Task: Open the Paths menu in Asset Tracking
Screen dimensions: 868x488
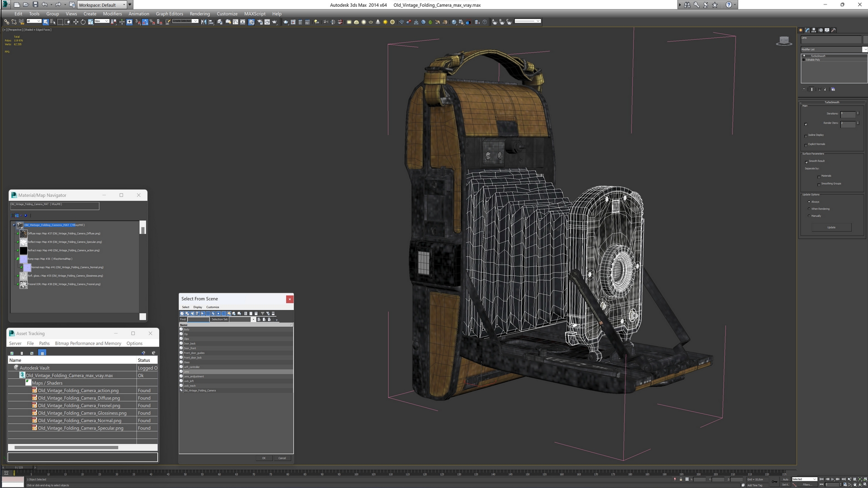Action: coord(44,343)
